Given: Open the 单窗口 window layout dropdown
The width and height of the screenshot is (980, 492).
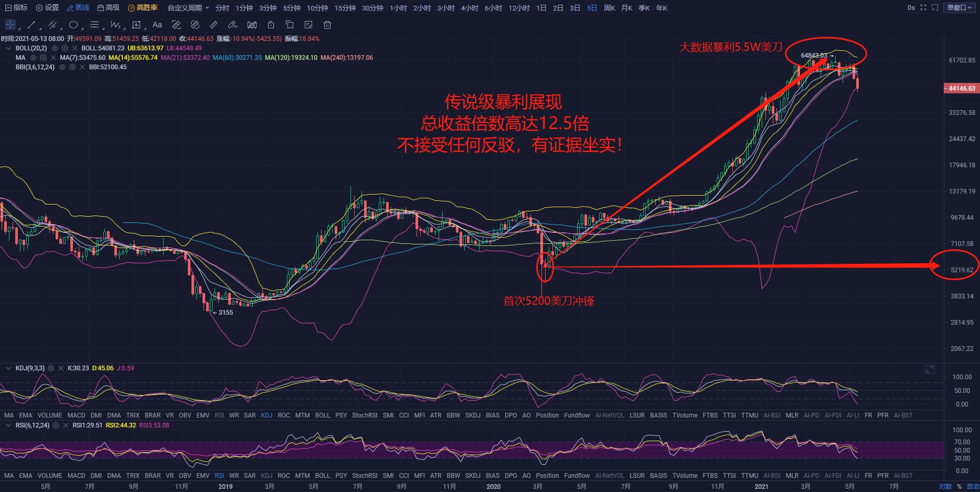Looking at the screenshot, I should (x=960, y=8).
